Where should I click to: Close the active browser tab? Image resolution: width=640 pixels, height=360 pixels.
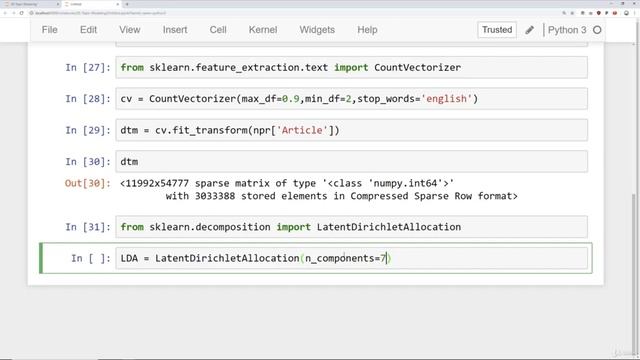[118, 4]
